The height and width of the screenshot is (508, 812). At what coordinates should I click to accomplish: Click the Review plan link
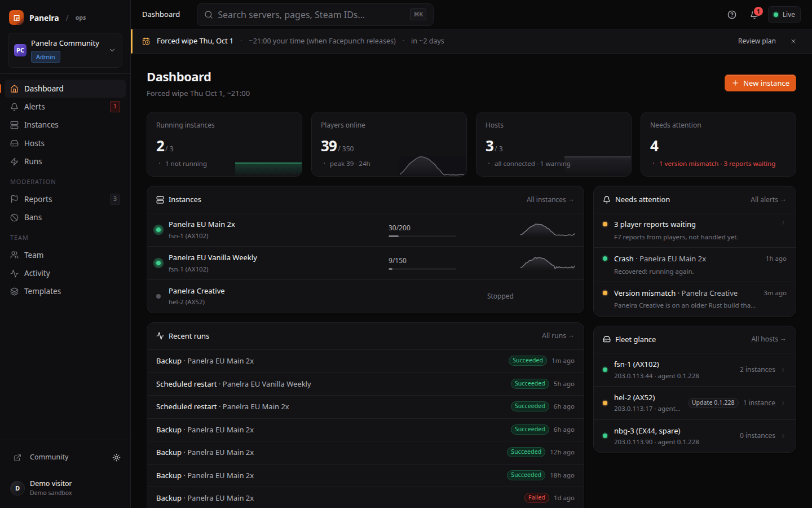click(x=757, y=41)
